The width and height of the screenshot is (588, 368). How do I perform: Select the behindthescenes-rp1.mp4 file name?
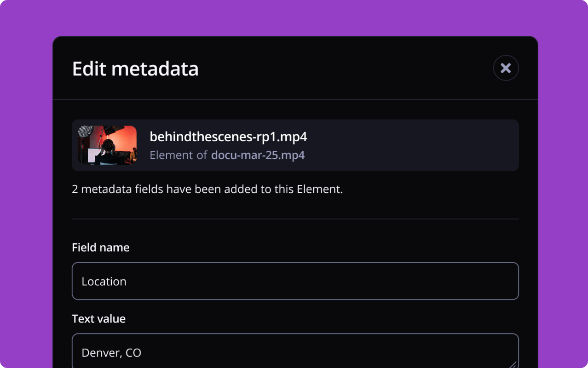click(x=228, y=137)
